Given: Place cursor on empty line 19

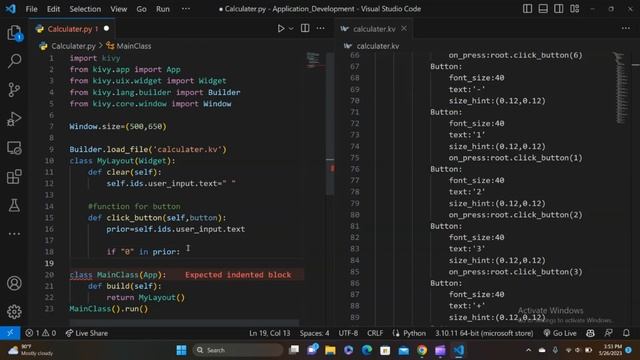Looking at the screenshot, I should [x=186, y=263].
